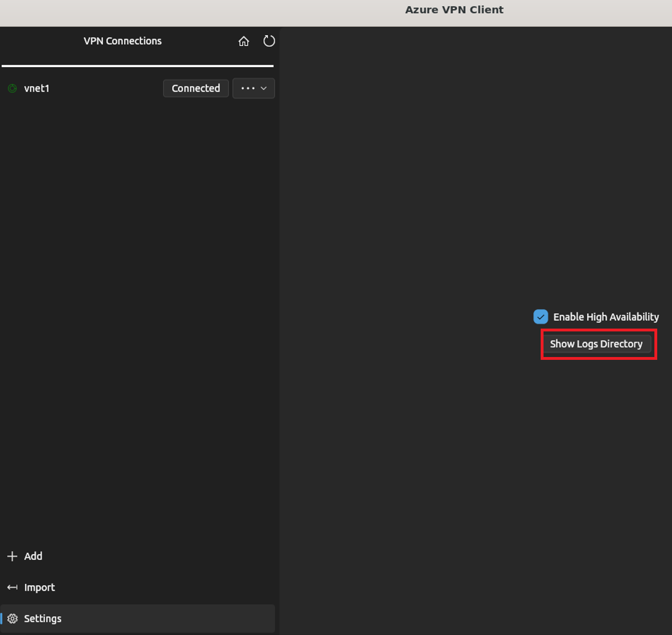This screenshot has width=672, height=635.
Task: Click the refresh connections icon
Action: [x=269, y=41]
